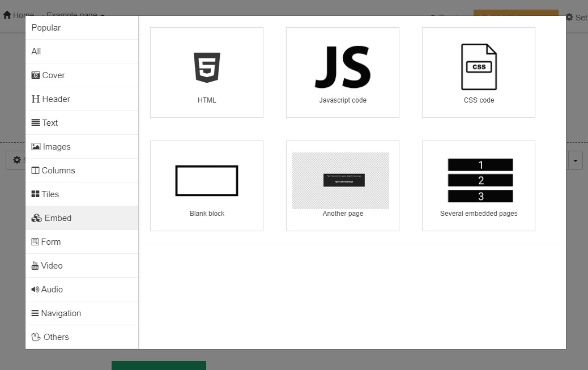Viewport: 588px width, 370px height.
Task: Open the Others category hand icon
Action: click(36, 337)
